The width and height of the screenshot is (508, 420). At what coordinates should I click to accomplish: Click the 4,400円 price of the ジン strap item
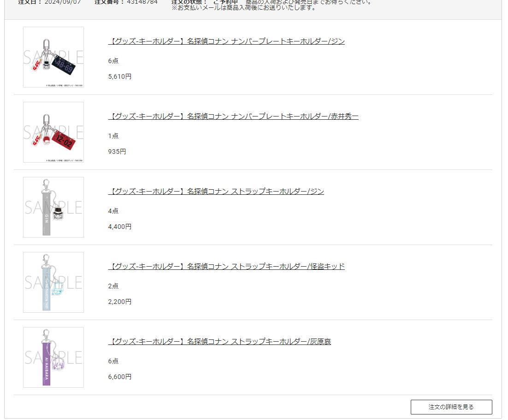120,227
